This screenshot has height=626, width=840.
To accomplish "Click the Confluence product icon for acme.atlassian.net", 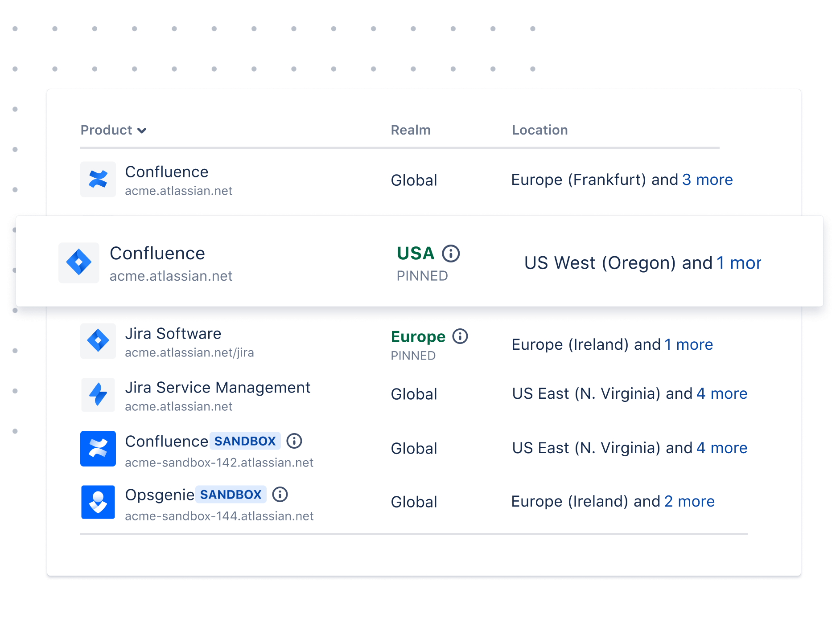I will coord(98,179).
